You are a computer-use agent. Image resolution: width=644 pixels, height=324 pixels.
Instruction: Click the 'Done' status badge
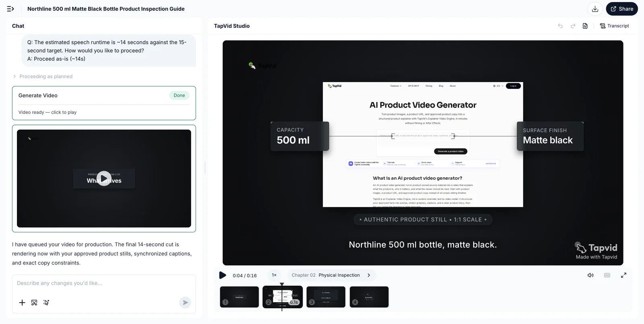coord(180,96)
